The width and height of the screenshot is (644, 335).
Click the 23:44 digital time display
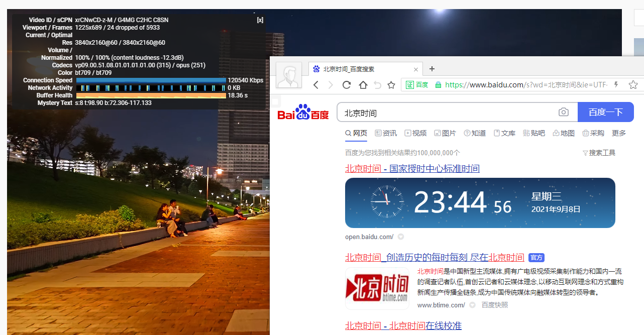tap(450, 202)
